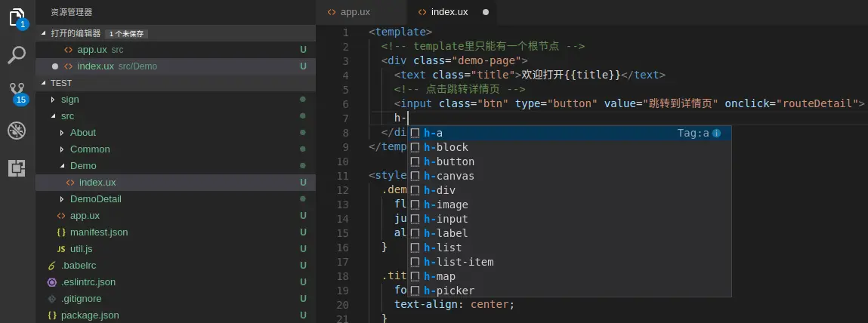Choose h-canvas autocomplete suggestion
This screenshot has height=323, width=868.
click(x=569, y=177)
